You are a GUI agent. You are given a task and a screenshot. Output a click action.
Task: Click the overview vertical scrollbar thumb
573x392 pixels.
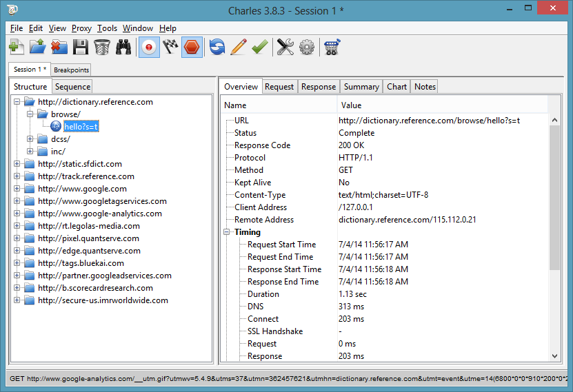click(555, 198)
